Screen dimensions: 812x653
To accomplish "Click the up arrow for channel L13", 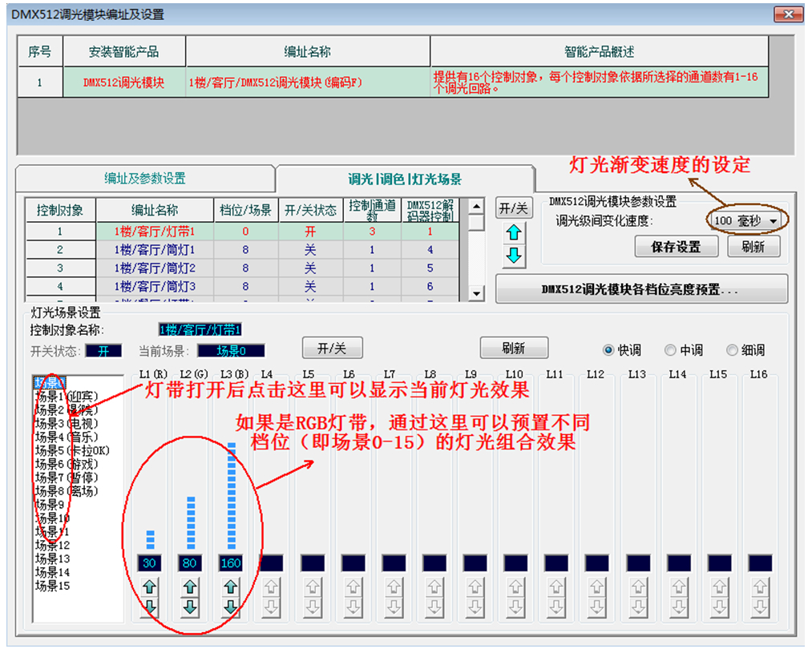I will pyautogui.click(x=638, y=587).
